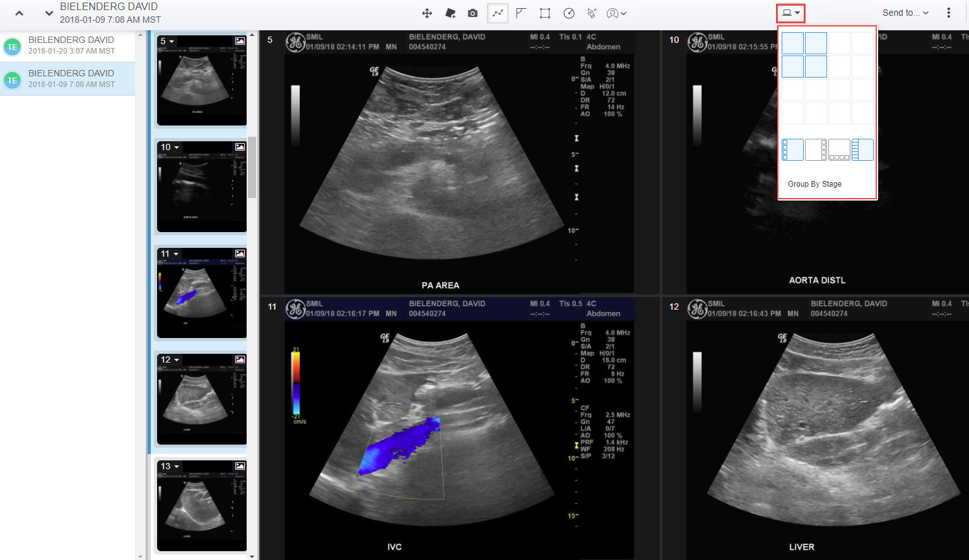Open thumbnail 12 LIVER image
969x560 pixels.
click(x=202, y=399)
